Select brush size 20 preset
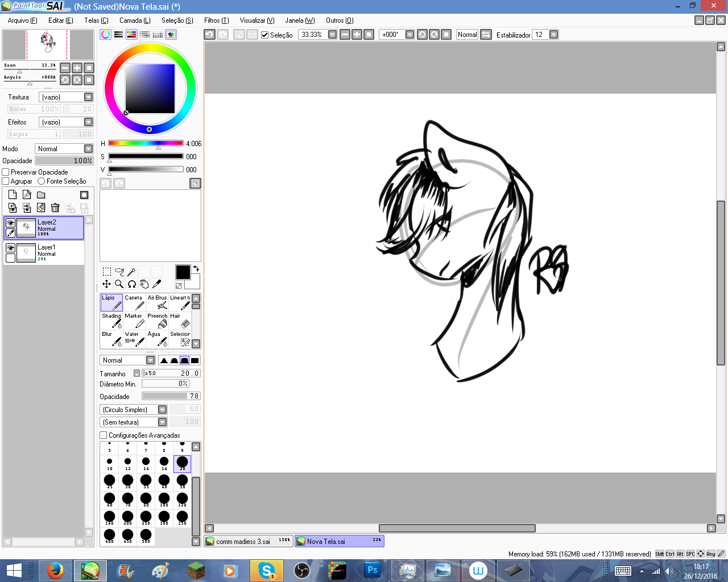The image size is (728, 582). click(x=182, y=464)
